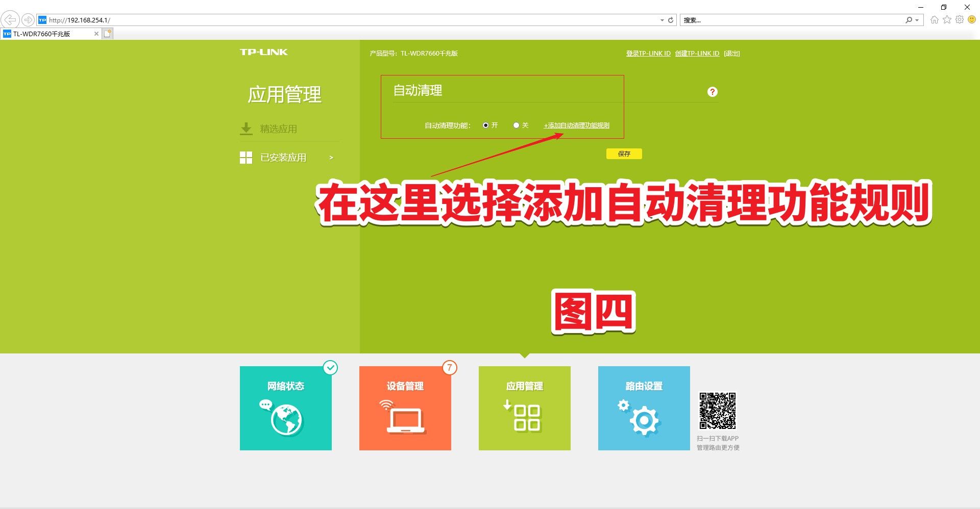Open the 路由设置 gear tile
980x509 pixels.
[x=644, y=408]
